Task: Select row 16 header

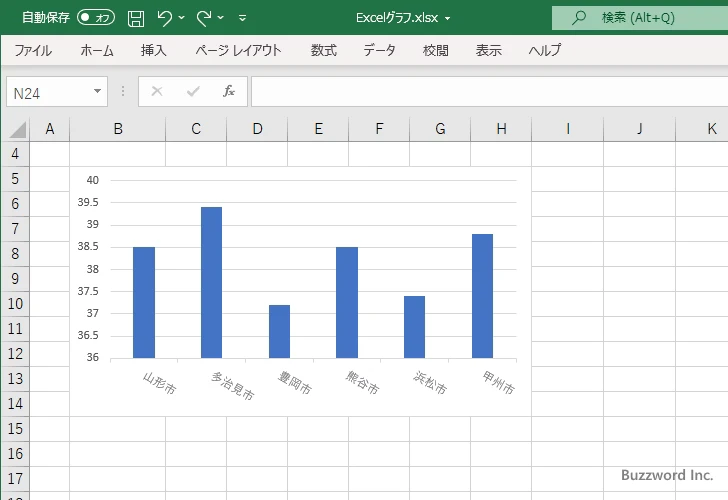Action: point(15,454)
